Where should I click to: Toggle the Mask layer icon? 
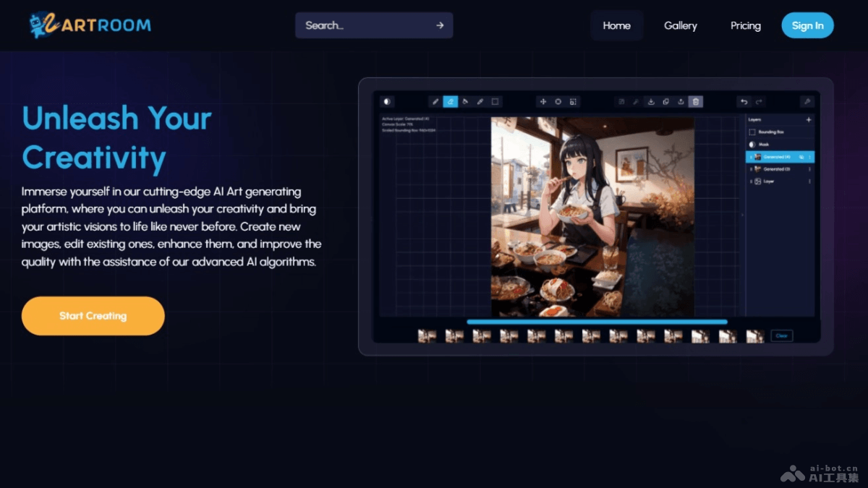752,145
